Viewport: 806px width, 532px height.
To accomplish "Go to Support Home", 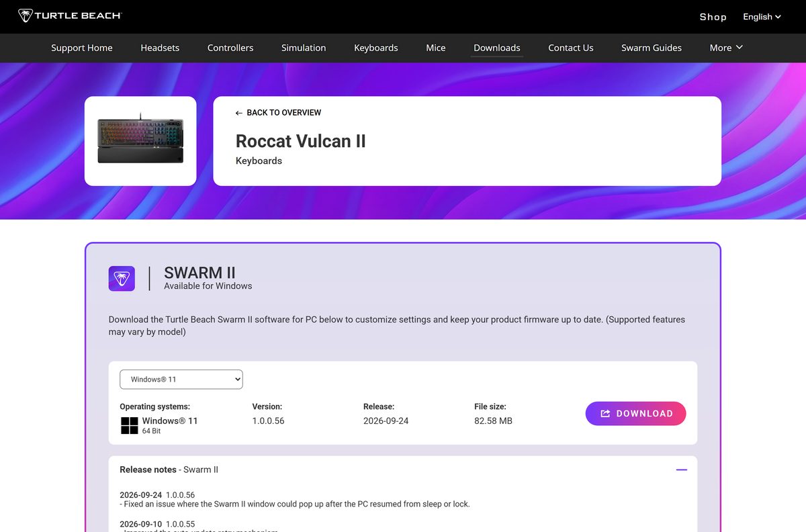I will (82, 48).
